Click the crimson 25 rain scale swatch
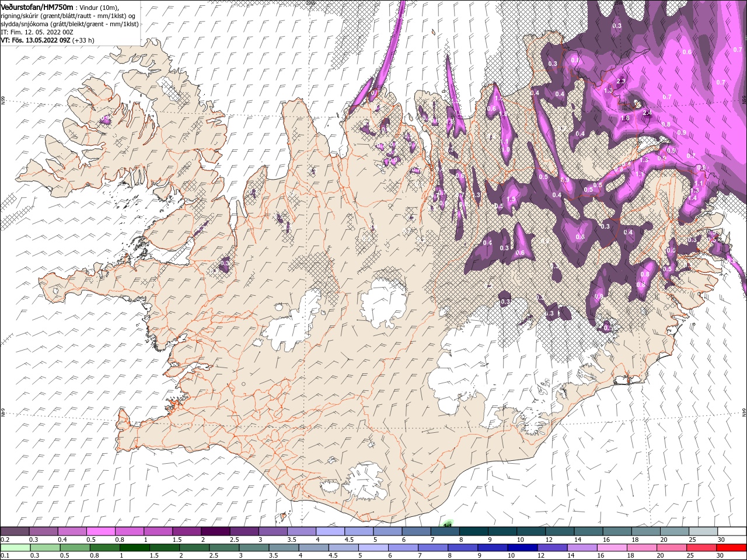747x560 pixels. 700,548
